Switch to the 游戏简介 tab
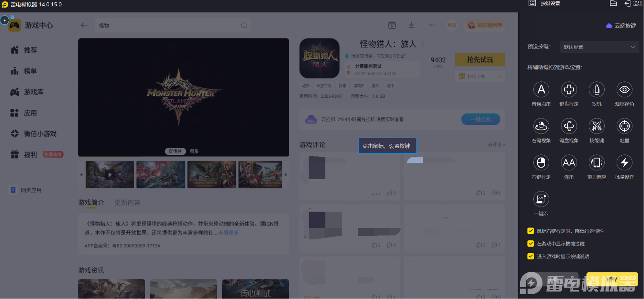644x299 pixels. [x=91, y=203]
